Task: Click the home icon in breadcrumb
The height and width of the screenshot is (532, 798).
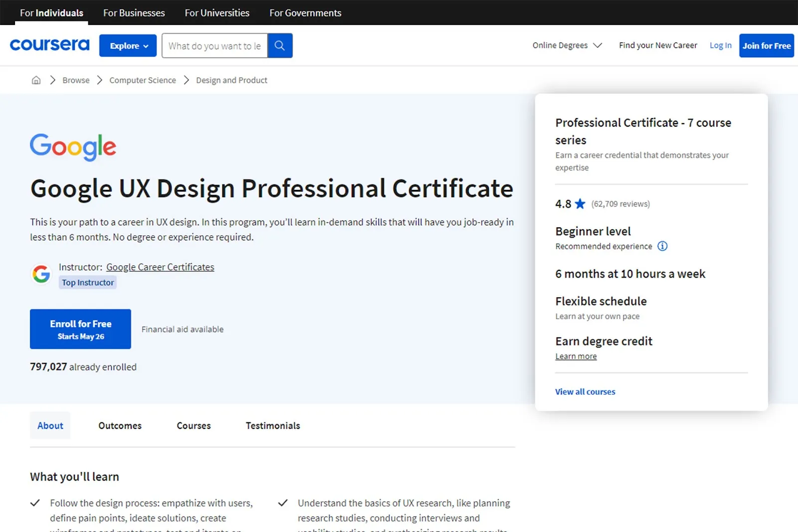Action: point(36,80)
